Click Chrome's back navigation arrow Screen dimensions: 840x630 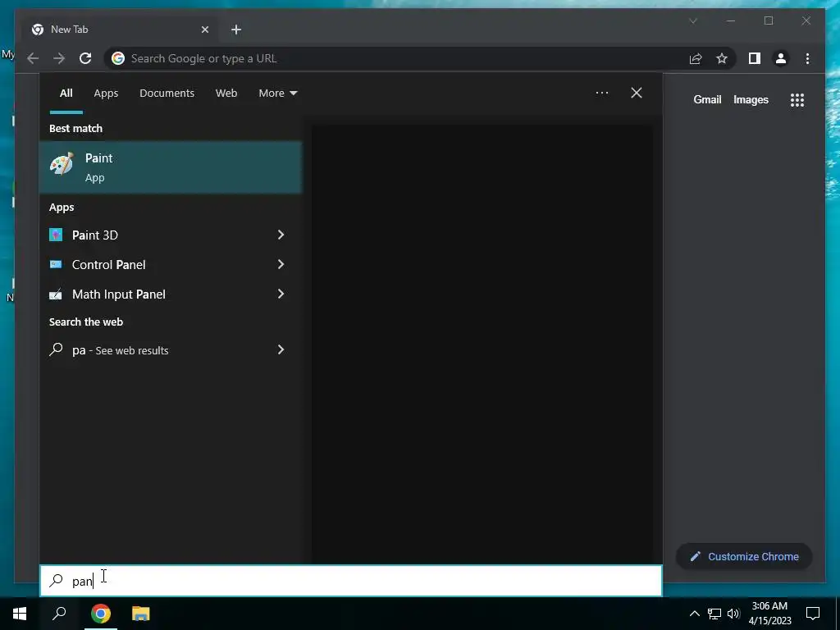pyautogui.click(x=33, y=58)
